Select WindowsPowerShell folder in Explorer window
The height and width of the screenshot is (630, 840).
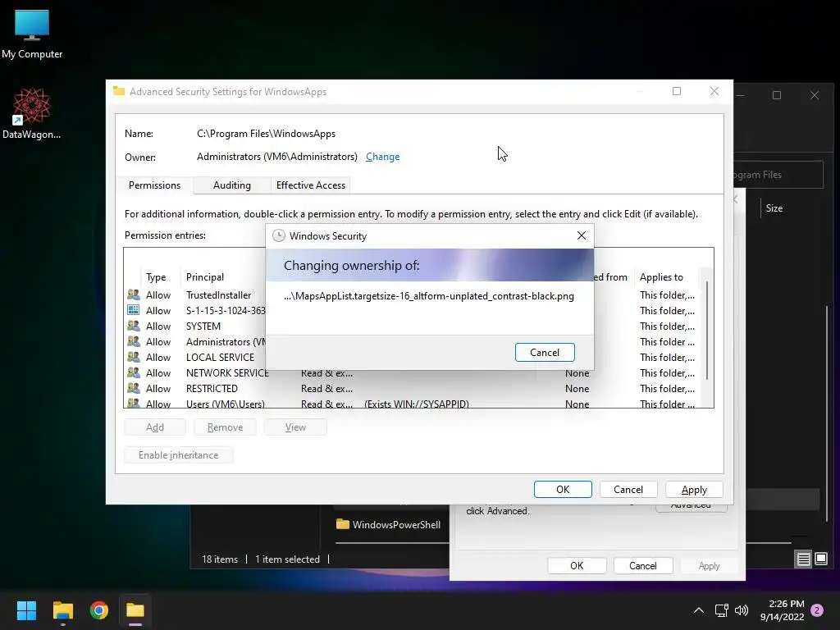click(388, 524)
